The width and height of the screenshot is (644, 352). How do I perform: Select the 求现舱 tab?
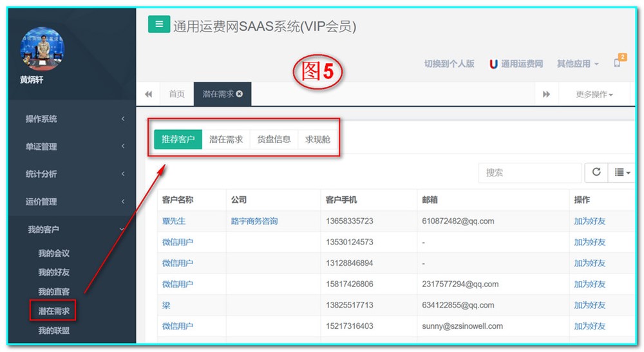317,139
